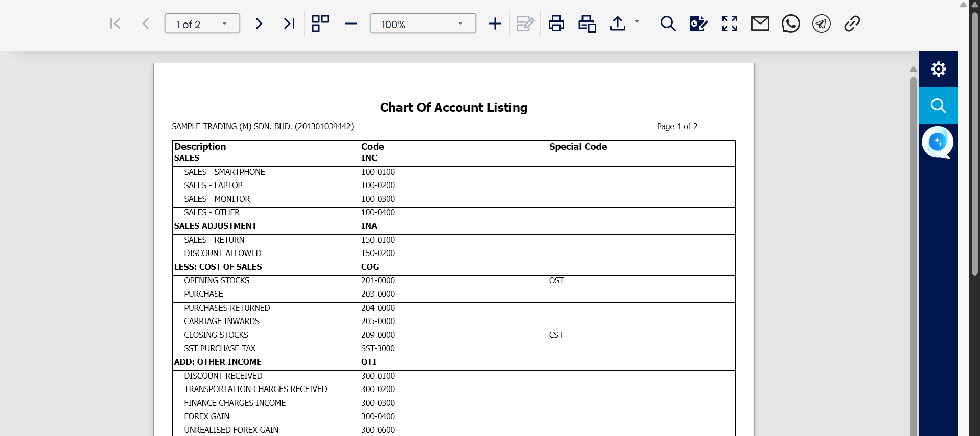Open the print layout icon
This screenshot has width=980, height=436.
[587, 24]
